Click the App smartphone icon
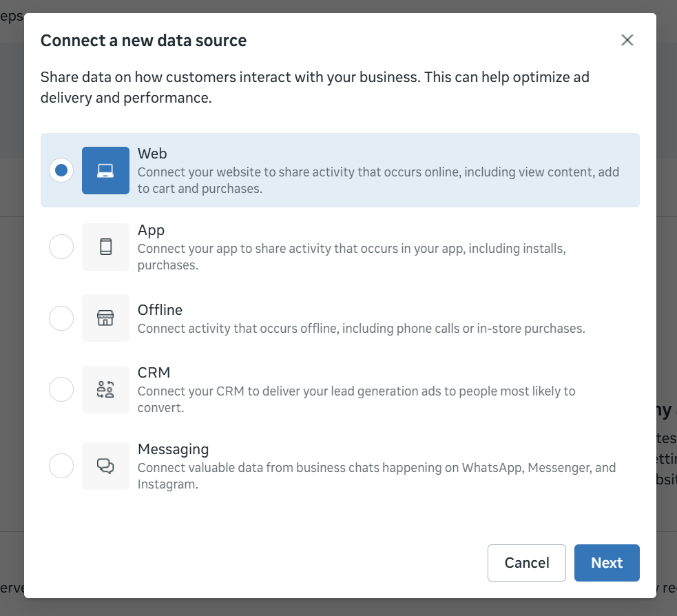The image size is (677, 616). point(105,246)
